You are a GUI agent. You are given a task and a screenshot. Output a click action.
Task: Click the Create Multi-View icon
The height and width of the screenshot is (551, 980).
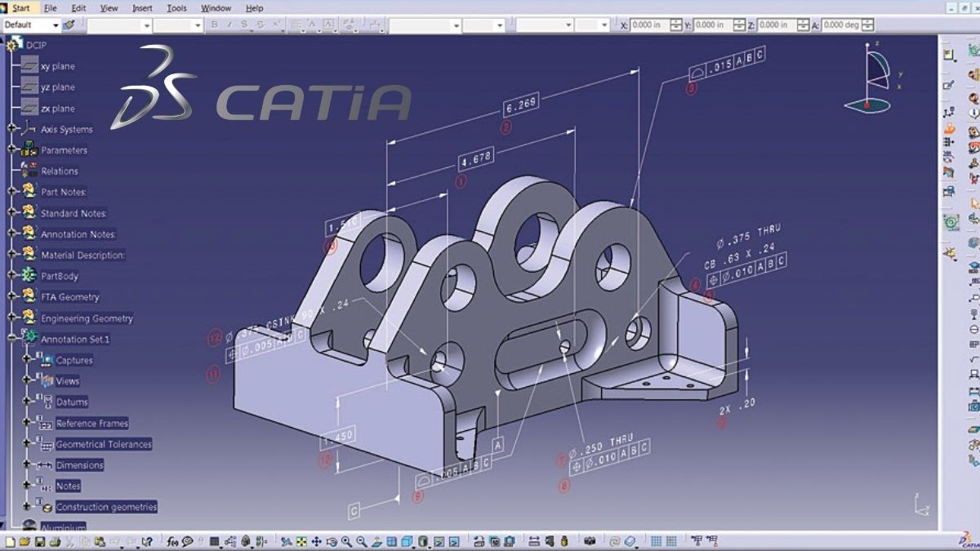click(391, 541)
